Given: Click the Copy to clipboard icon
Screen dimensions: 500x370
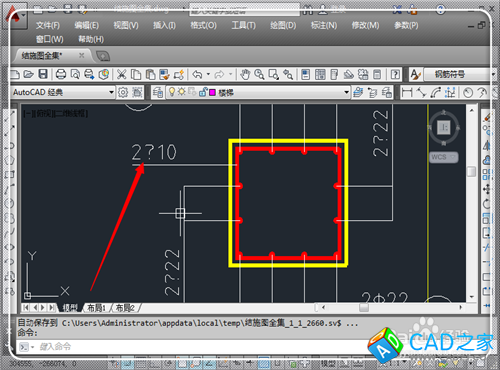Looking at the screenshot, I should (x=136, y=74).
